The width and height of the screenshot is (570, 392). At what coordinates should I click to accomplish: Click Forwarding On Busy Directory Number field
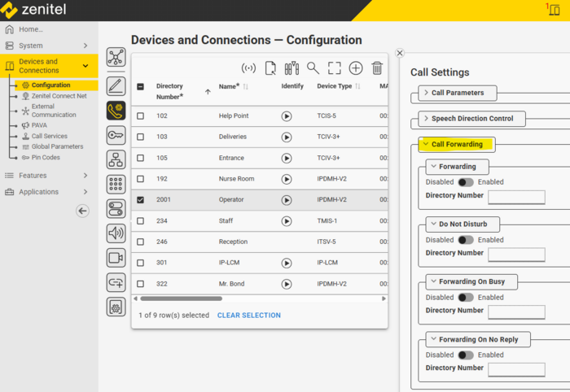515,311
